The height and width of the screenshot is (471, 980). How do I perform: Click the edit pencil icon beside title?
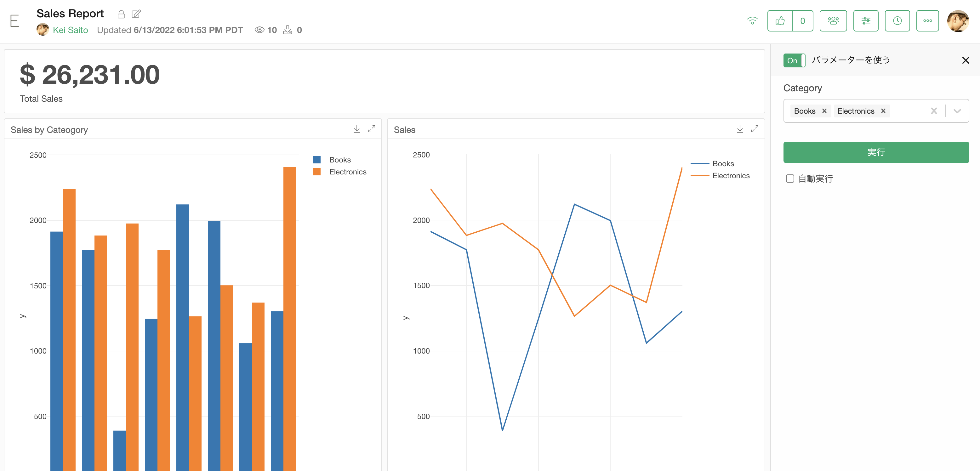click(136, 14)
